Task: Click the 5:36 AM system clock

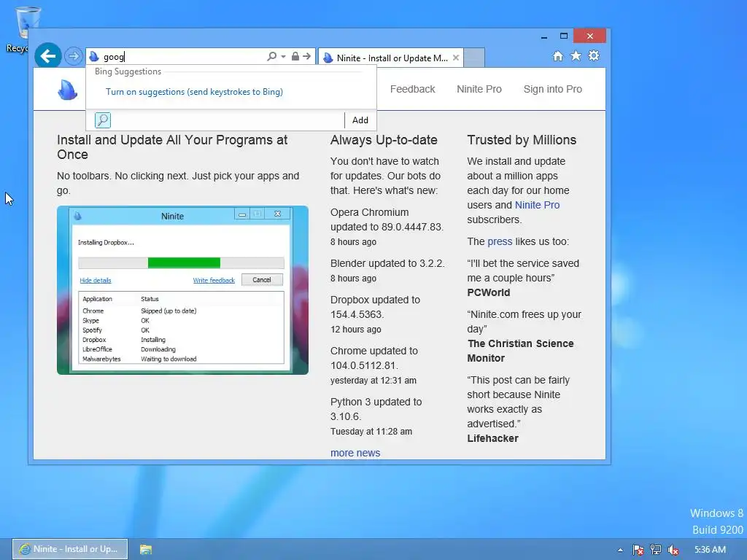Action: [710, 550]
